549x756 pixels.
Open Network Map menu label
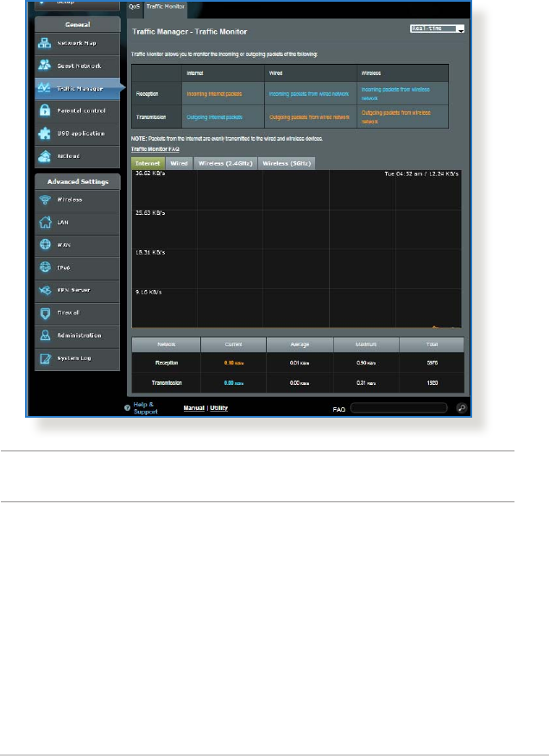(x=77, y=43)
